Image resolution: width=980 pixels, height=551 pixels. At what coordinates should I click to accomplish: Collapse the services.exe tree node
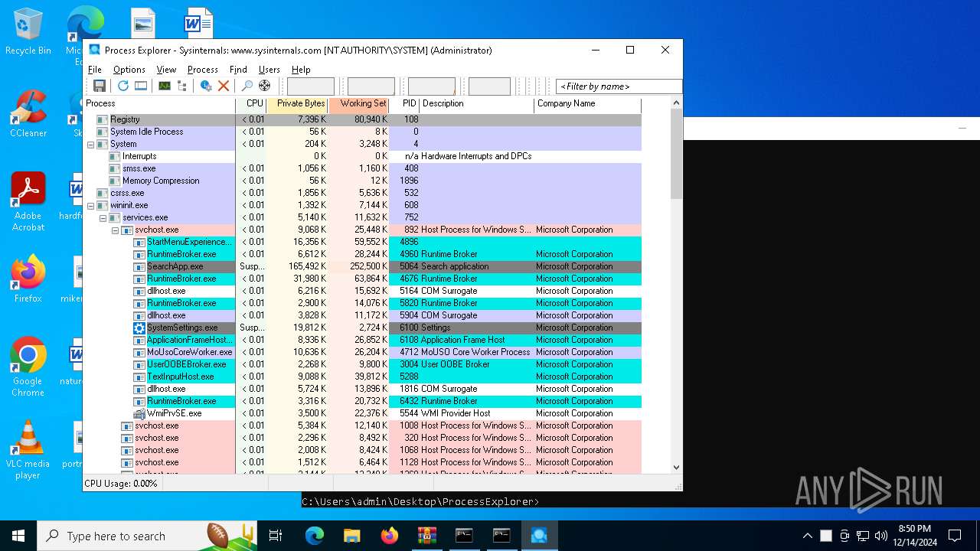(103, 217)
